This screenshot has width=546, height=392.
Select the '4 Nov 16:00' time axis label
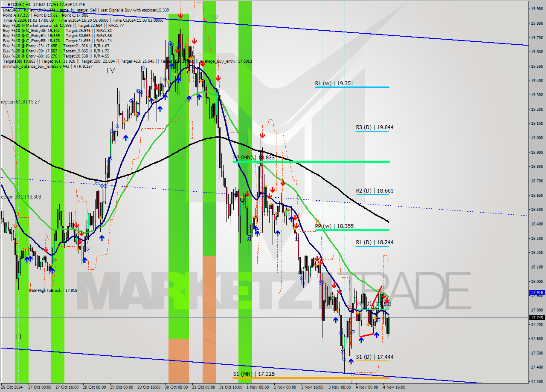pos(394,387)
